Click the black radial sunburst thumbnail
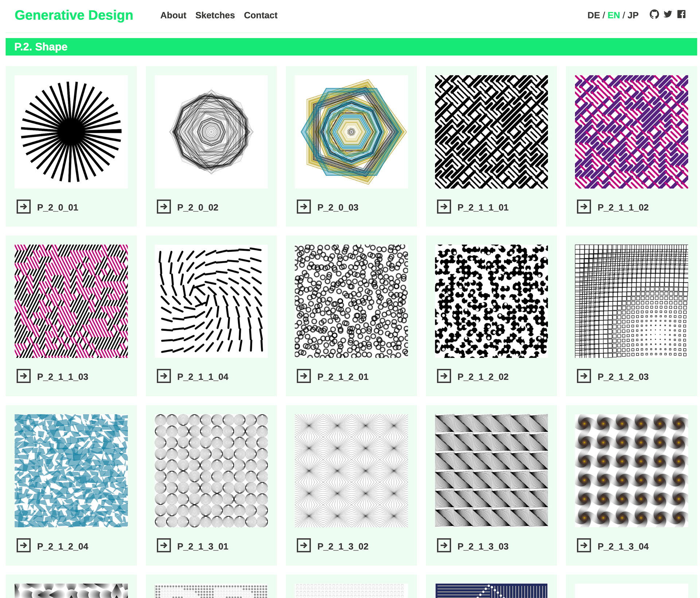This screenshot has height=598, width=700. pyautogui.click(x=71, y=132)
